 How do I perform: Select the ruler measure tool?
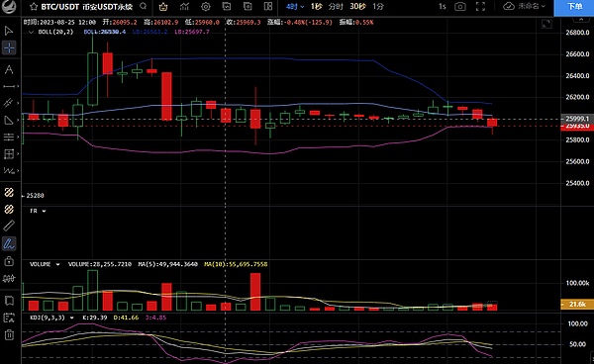pos(9,226)
